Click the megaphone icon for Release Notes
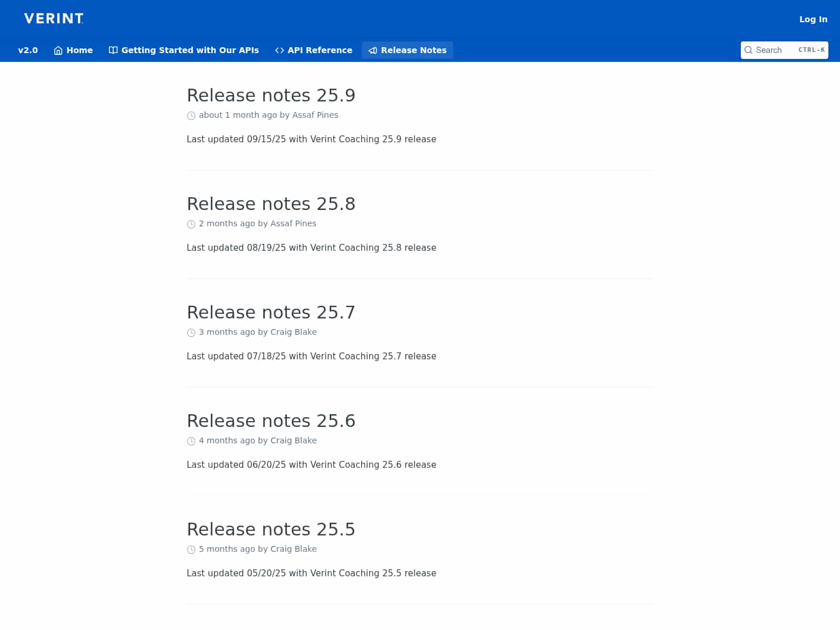 [373, 51]
